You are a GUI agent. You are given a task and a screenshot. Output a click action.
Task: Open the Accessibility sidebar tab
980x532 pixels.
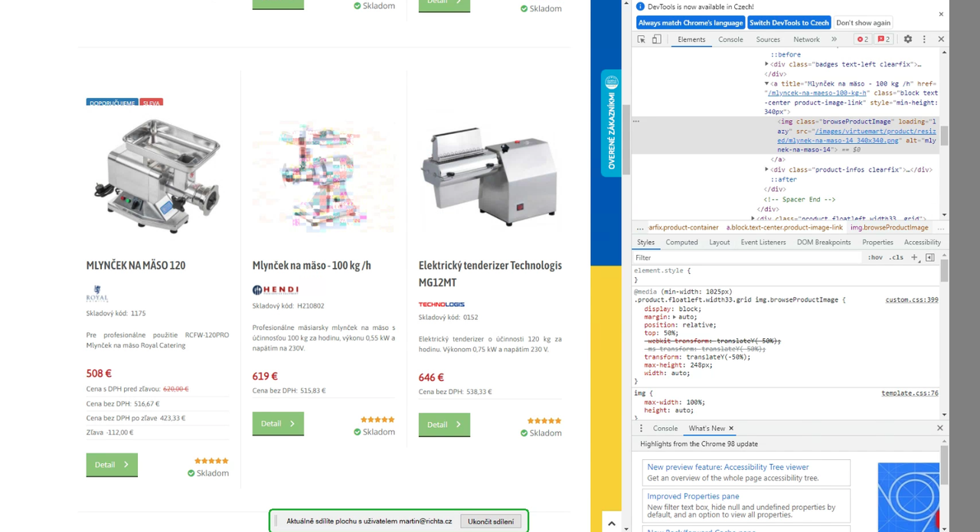[922, 242]
